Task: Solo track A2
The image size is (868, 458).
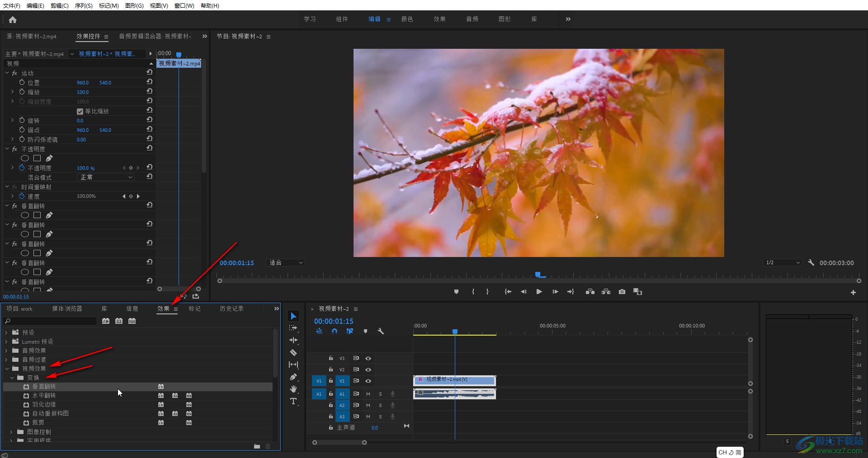Action: [x=380, y=405]
